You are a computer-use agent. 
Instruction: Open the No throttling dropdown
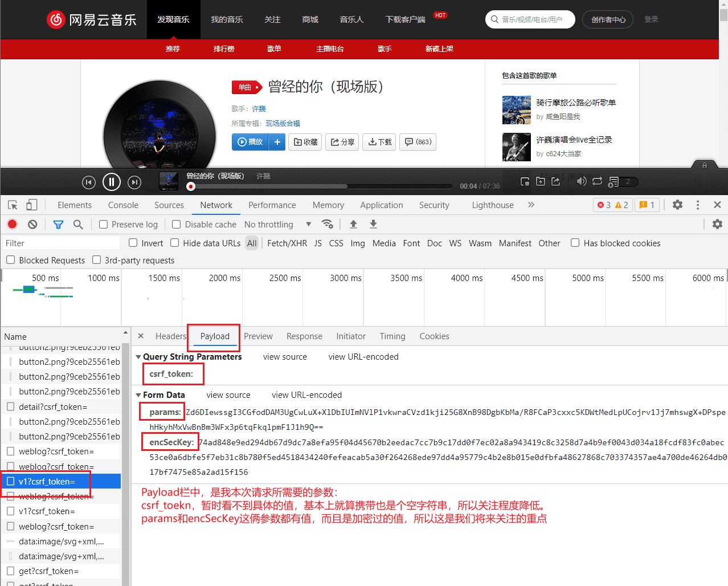click(x=278, y=225)
